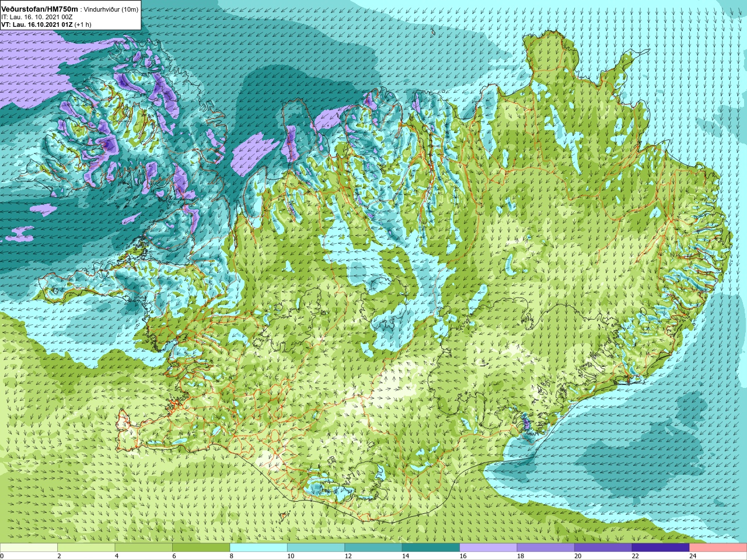
Task: Click the 'IT: Lau. 16. 10. 2021 00Z' line
Action: coord(37,17)
